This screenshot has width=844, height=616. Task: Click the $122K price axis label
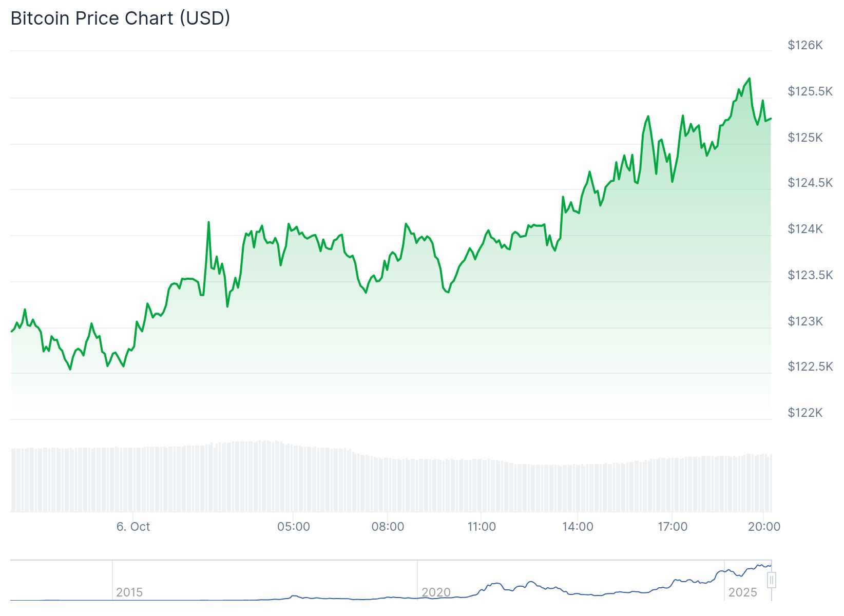click(x=805, y=413)
